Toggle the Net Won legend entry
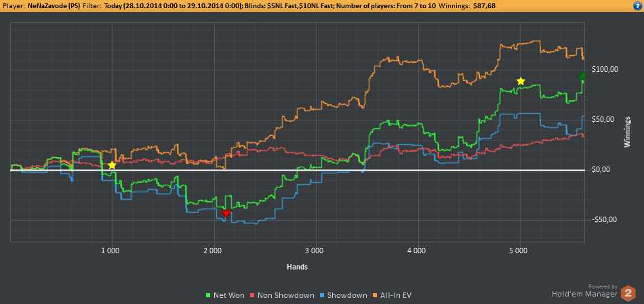The width and height of the screenshot is (644, 304). [x=224, y=295]
